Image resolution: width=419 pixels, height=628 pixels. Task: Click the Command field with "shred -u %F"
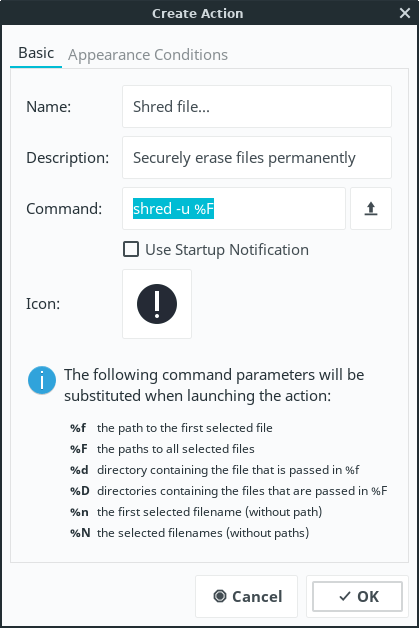234,209
